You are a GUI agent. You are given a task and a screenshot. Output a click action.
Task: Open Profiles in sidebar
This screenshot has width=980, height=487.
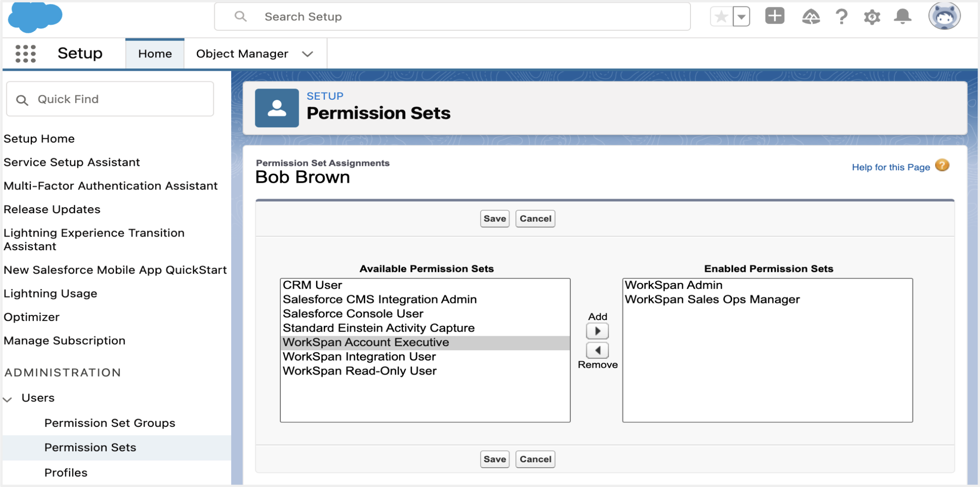point(66,473)
